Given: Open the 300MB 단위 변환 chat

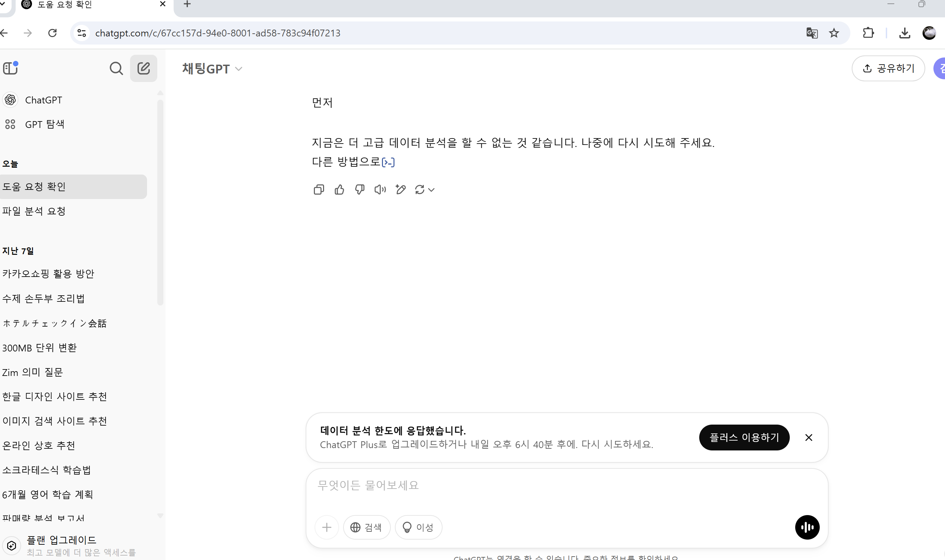Looking at the screenshot, I should coord(73,348).
